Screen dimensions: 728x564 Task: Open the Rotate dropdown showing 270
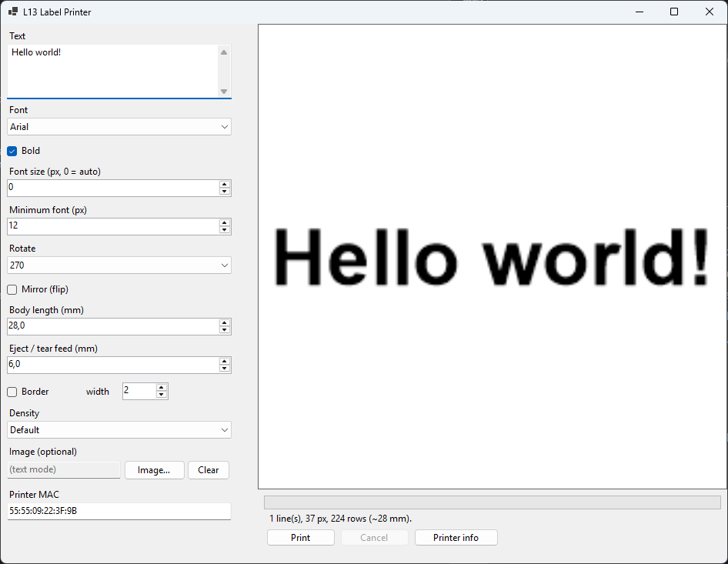(119, 265)
